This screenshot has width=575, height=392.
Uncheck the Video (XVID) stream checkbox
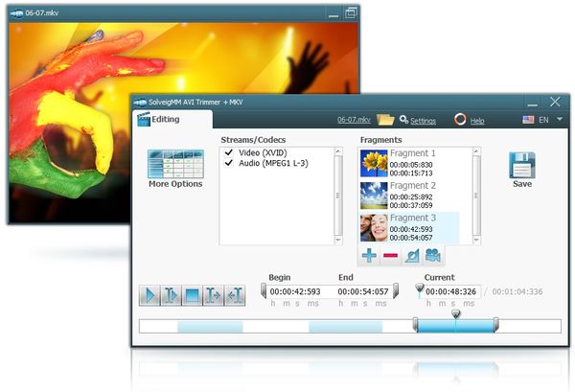(x=229, y=152)
